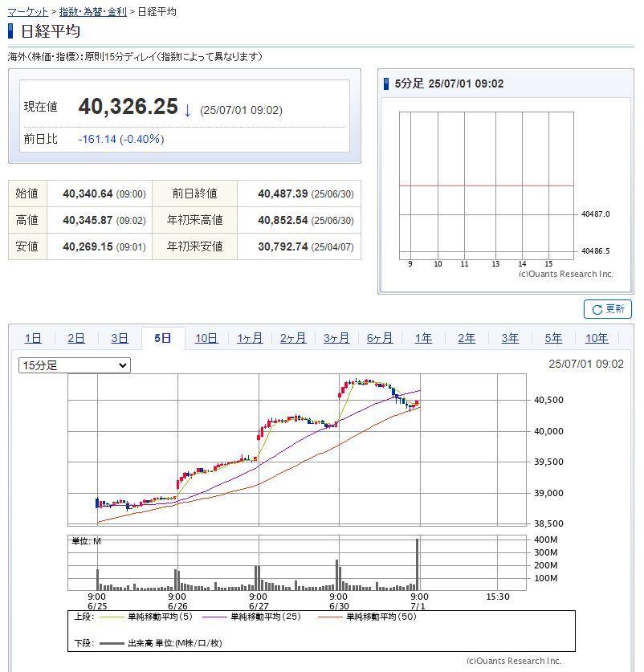Viewport: 644px width, 672px height.
Task: Switch chart to 1日 tab
Action: coord(33,338)
